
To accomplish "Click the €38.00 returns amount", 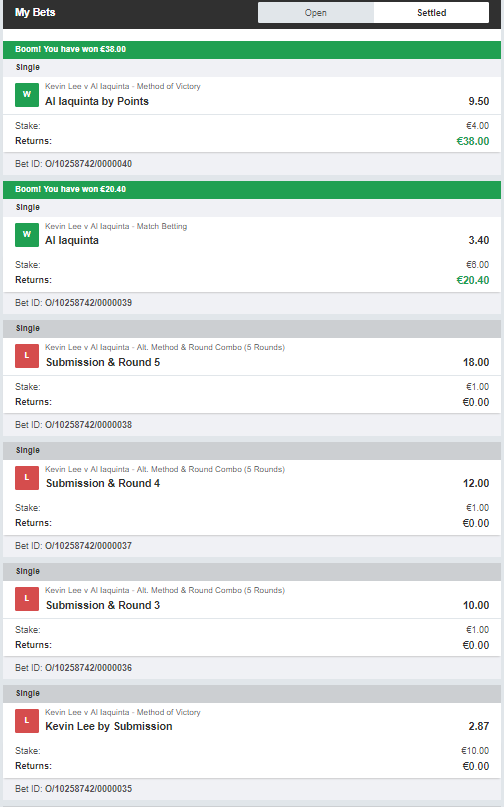I will [x=473, y=141].
